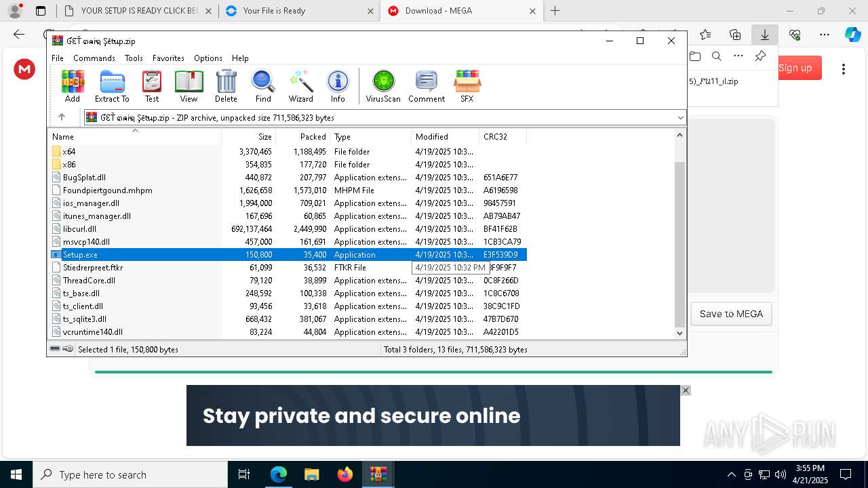Screen dimensions: 868x488
Task: Click the Find magnifier icon
Action: point(263,86)
